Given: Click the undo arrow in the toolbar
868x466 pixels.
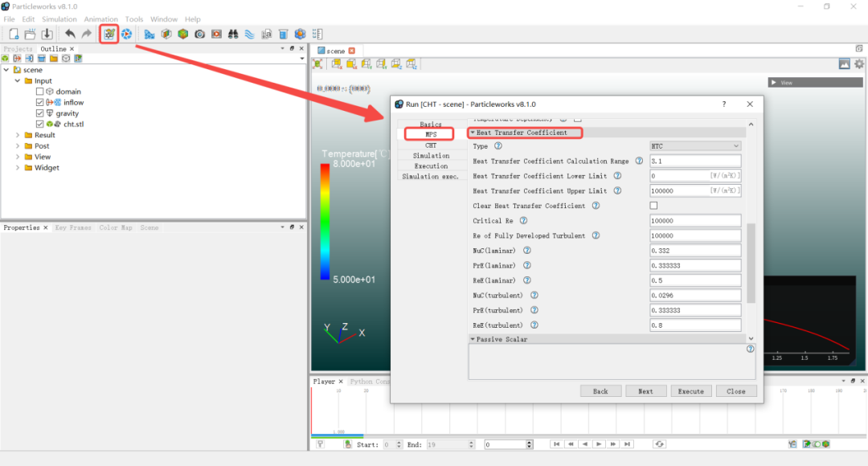Looking at the screenshot, I should coord(70,34).
